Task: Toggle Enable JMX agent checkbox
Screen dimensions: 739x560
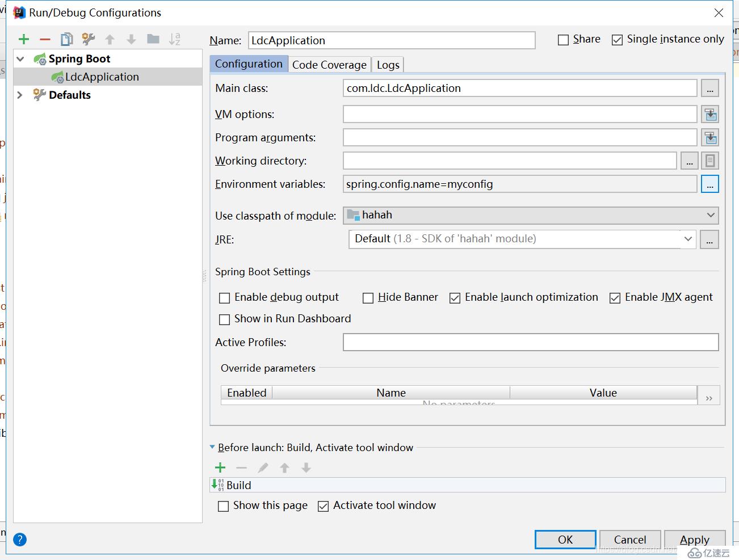Action: pos(615,298)
